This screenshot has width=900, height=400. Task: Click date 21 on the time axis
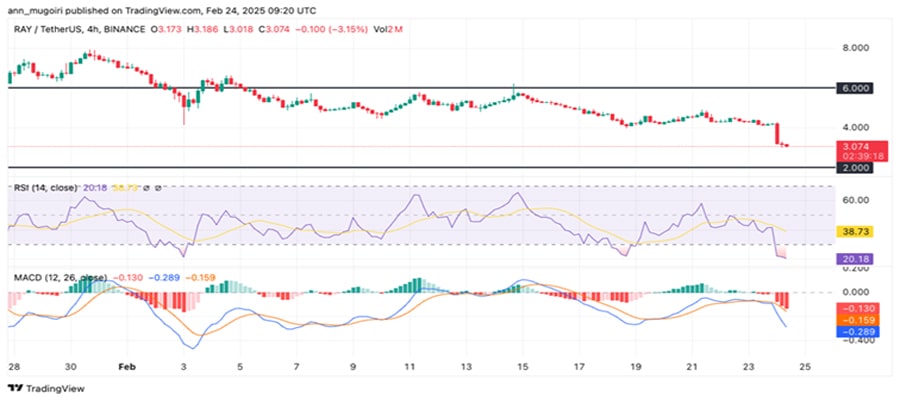coord(692,367)
